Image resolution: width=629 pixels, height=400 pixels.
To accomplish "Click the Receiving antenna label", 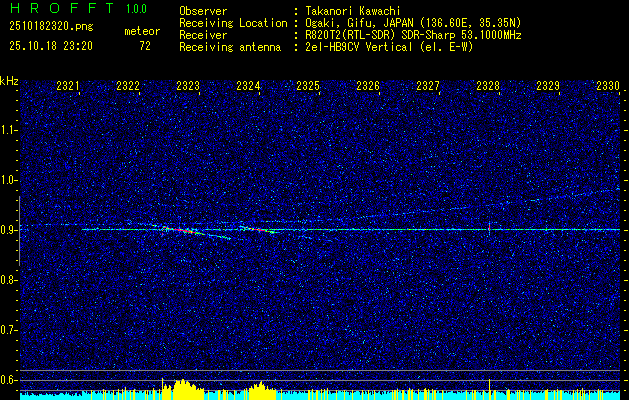I will (230, 47).
